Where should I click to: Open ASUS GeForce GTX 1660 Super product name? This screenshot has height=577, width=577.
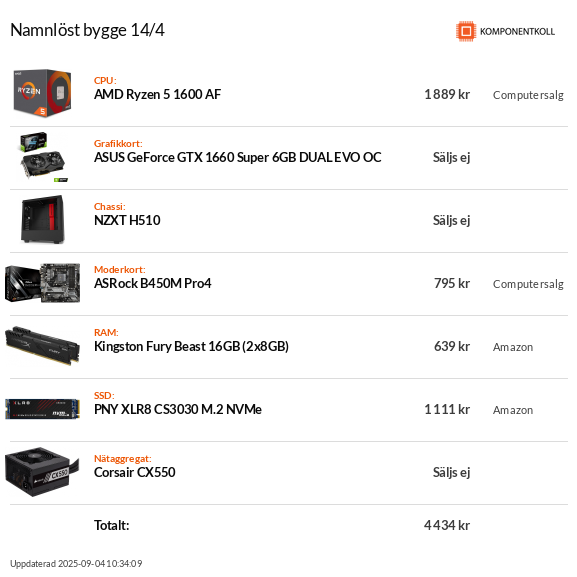pos(238,157)
